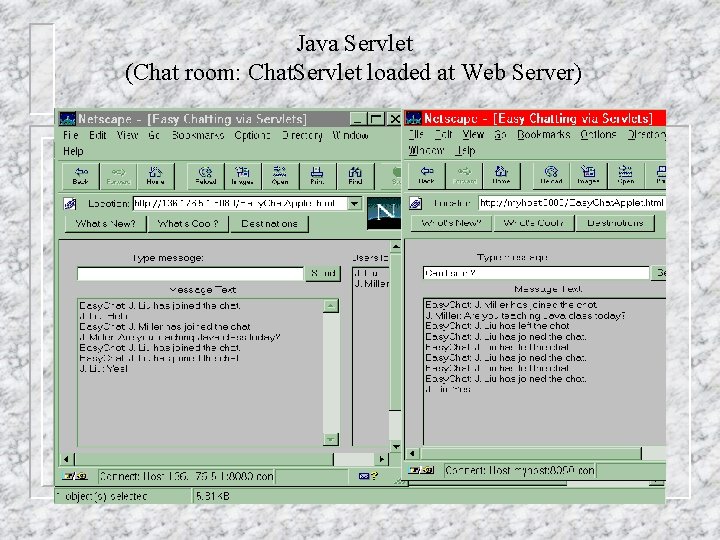Click Back in the right Netscape window
Viewport: 720px width, 540px height.
(x=427, y=175)
